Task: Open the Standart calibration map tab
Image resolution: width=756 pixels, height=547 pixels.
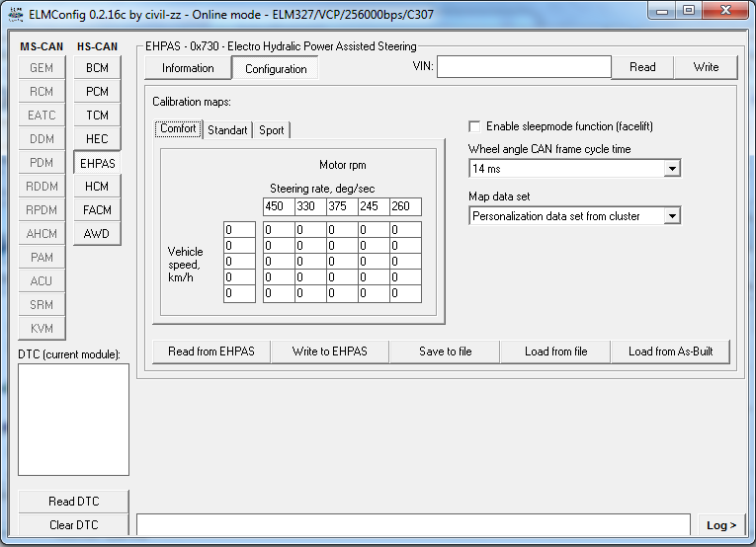Action: tap(227, 130)
